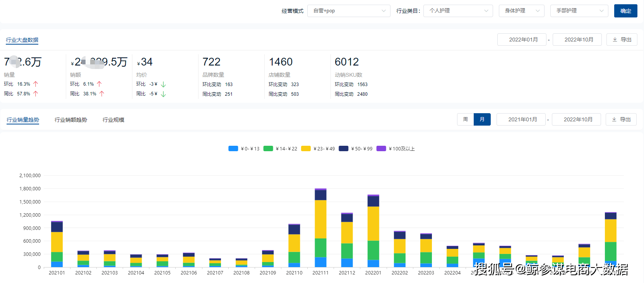This screenshot has height=283, width=644.
Task: Open the 身体护理 subcategory dropdown
Action: coord(522,11)
